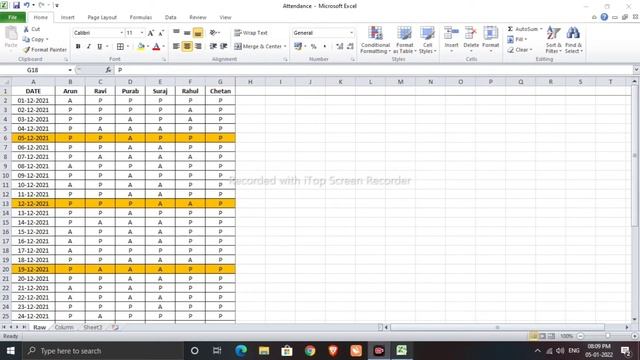Viewport: 640px width, 360px height.
Task: Click the Copy button
Action: (x=35, y=39)
